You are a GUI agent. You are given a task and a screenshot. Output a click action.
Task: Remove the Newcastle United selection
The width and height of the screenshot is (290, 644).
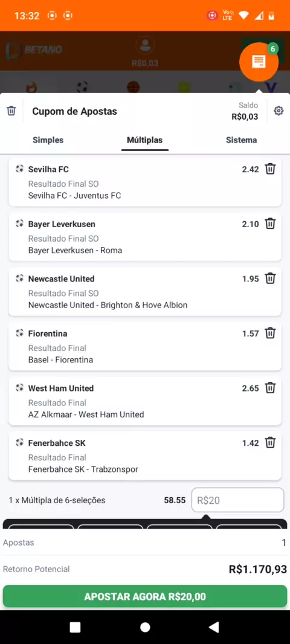[x=270, y=279]
